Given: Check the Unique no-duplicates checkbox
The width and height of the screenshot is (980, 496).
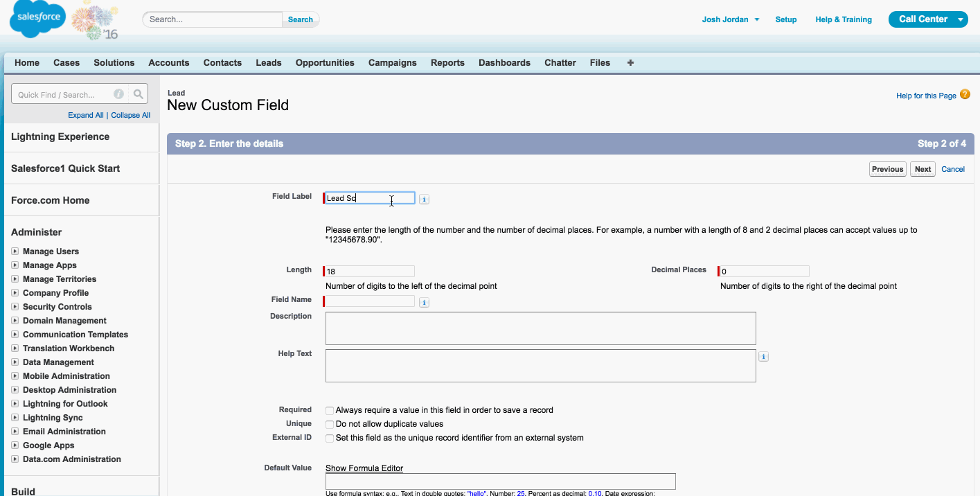Looking at the screenshot, I should (x=330, y=425).
